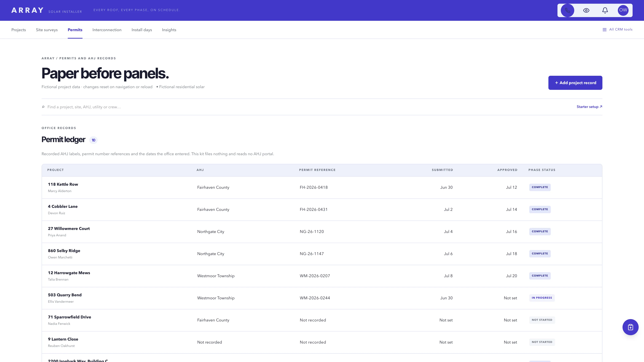Screen dimensions: 644x362
Task: Open the Starter setup link
Action: [589, 107]
